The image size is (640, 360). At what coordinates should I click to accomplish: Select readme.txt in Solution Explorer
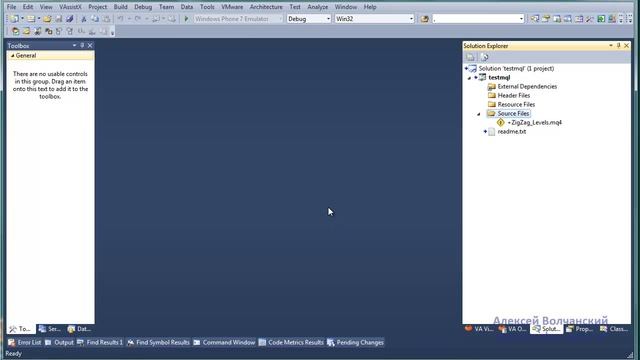(511, 132)
